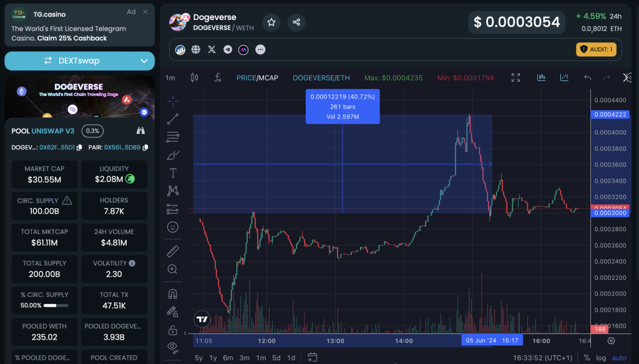This screenshot has height=364, width=639.
Task: Click the binoculars icon in pool panel
Action: click(x=140, y=131)
